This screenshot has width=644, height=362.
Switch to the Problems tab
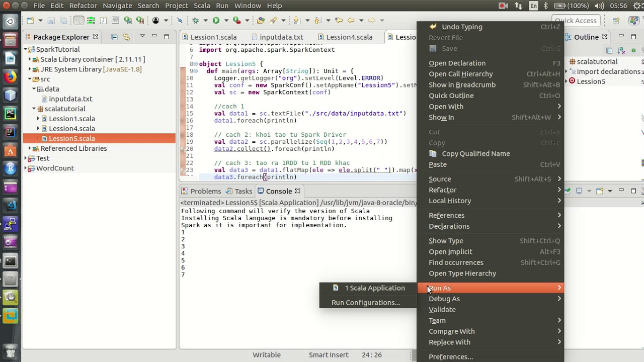(201, 191)
